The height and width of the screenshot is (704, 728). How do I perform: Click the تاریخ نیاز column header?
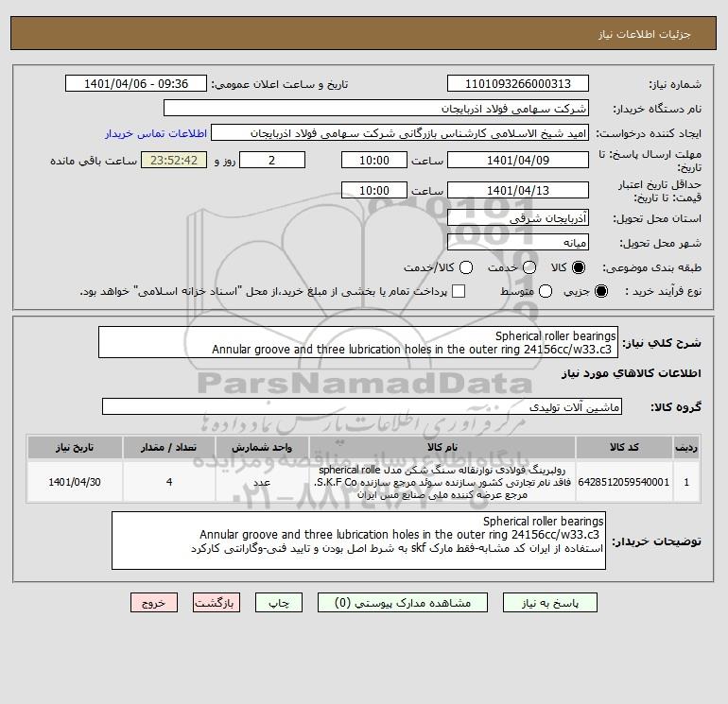coord(75,447)
